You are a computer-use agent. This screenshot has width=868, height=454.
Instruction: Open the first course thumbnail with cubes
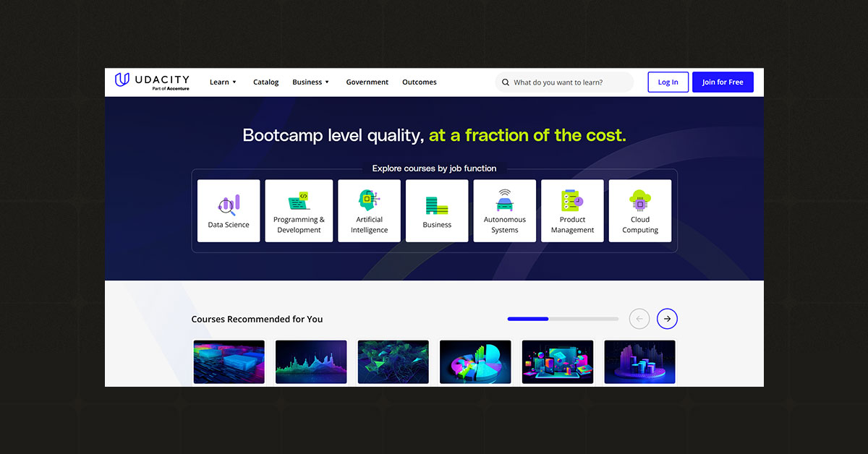click(x=229, y=362)
